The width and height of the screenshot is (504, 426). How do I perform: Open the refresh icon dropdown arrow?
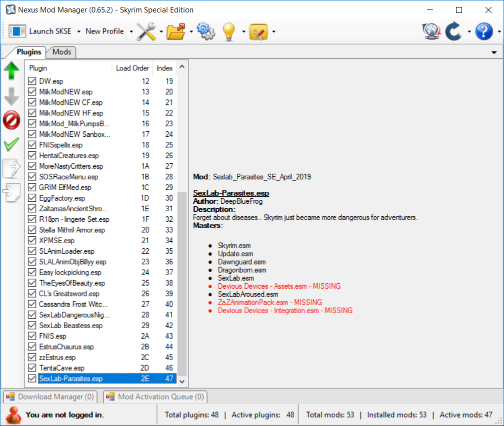[469, 31]
